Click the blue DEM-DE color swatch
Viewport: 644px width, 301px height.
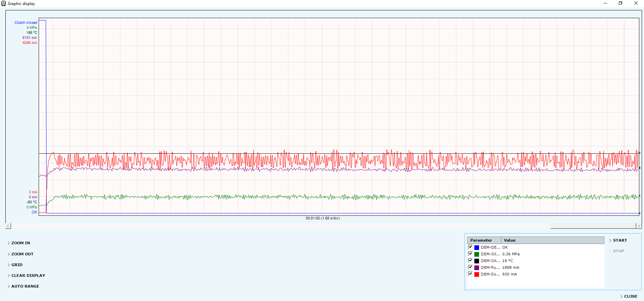pyautogui.click(x=476, y=248)
